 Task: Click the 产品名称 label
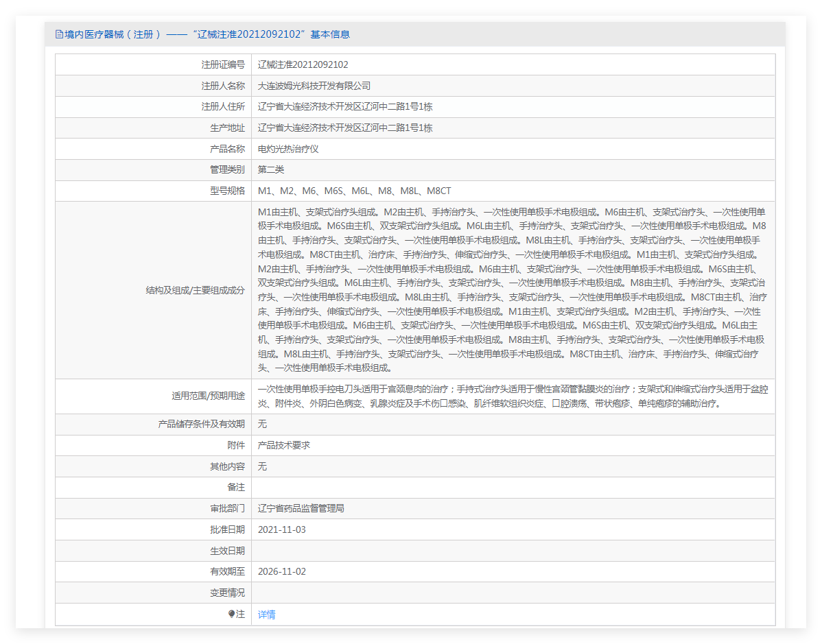coord(227,149)
